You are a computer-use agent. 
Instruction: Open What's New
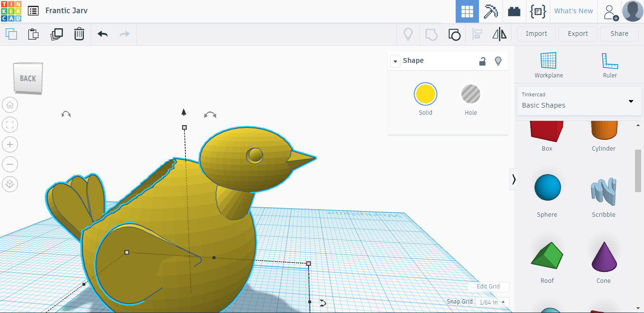pyautogui.click(x=574, y=11)
